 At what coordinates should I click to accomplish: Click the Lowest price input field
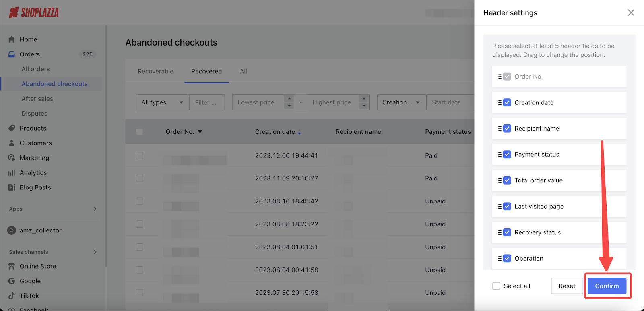pos(258,102)
